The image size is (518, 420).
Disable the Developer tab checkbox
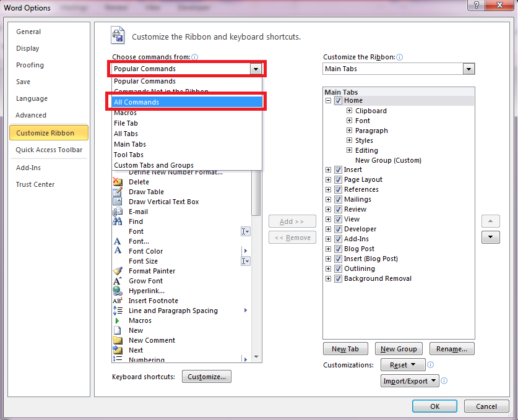click(338, 229)
